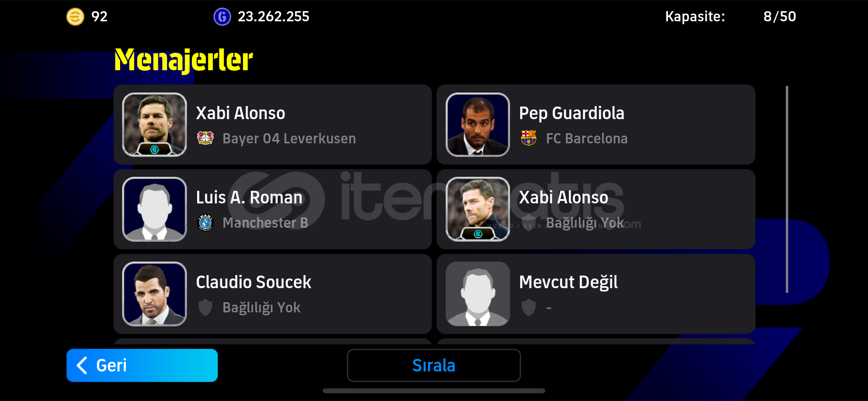
Task: Open the Sırala sort button
Action: [x=434, y=365]
